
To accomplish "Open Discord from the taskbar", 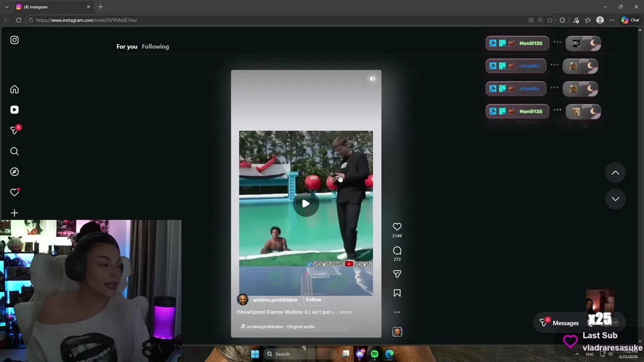I will pos(360,354).
